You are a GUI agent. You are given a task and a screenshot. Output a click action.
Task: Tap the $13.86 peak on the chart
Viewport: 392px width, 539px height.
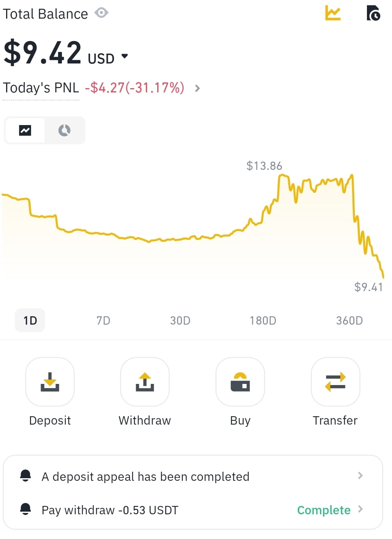[282, 176]
